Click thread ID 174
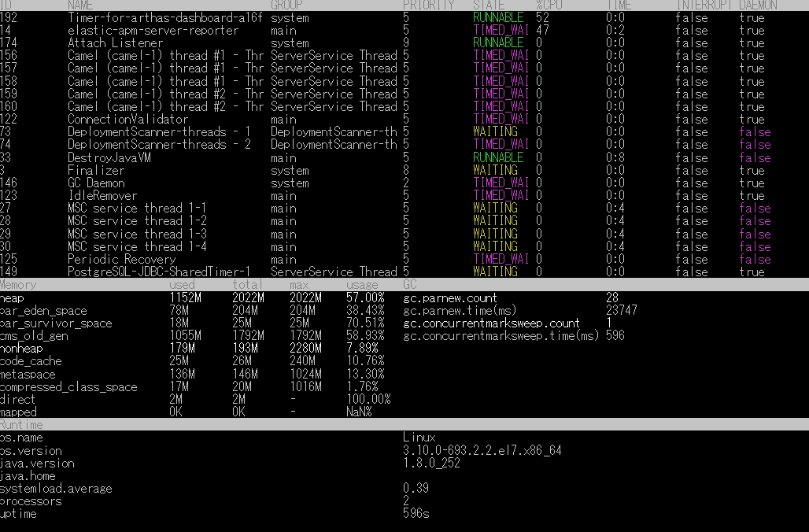This screenshot has width=809, height=532. [9, 42]
